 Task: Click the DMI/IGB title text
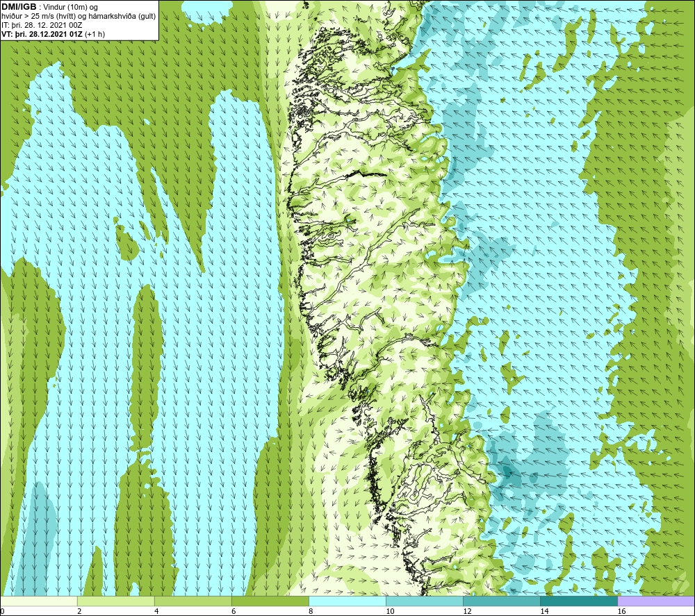point(19,7)
